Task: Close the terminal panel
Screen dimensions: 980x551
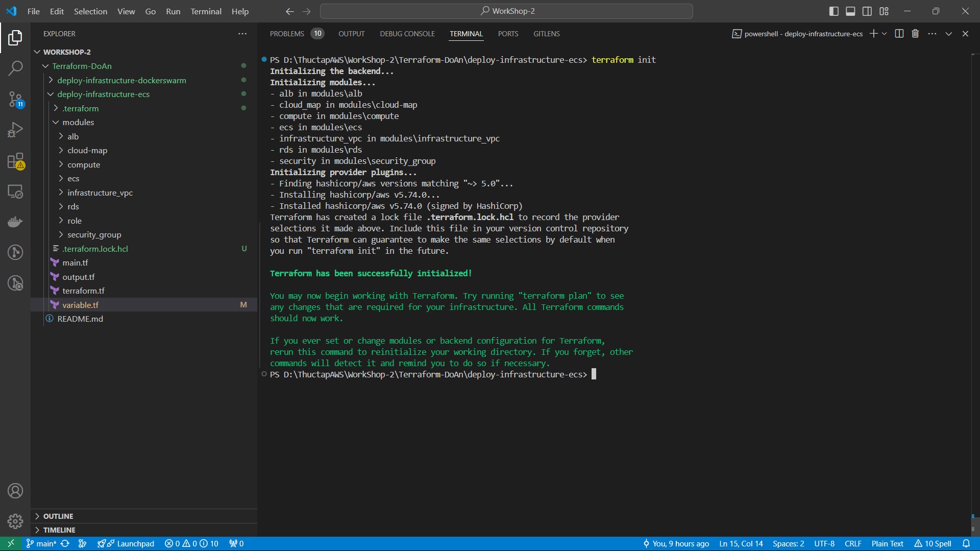Action: [965, 34]
